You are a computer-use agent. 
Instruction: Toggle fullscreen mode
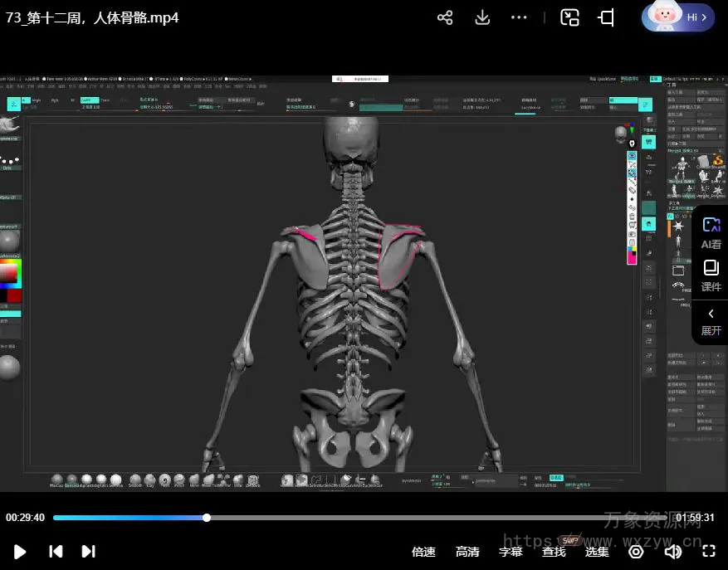click(x=709, y=552)
